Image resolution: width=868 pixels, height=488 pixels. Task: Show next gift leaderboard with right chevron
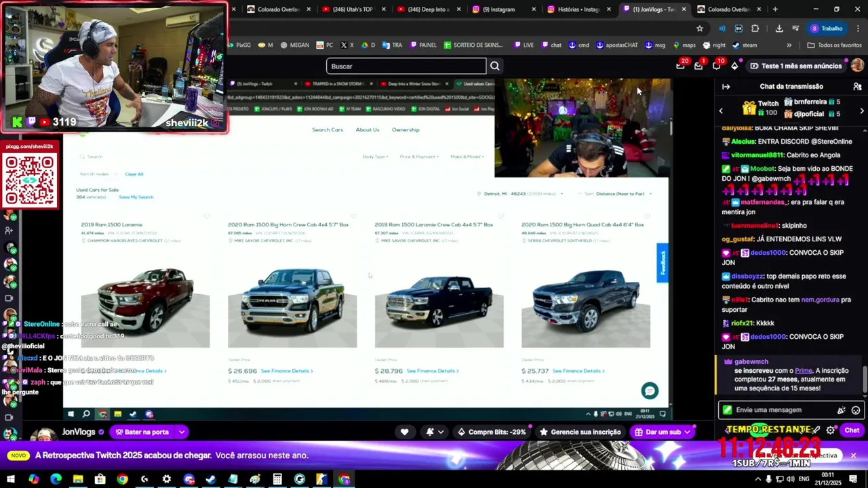coord(862,110)
